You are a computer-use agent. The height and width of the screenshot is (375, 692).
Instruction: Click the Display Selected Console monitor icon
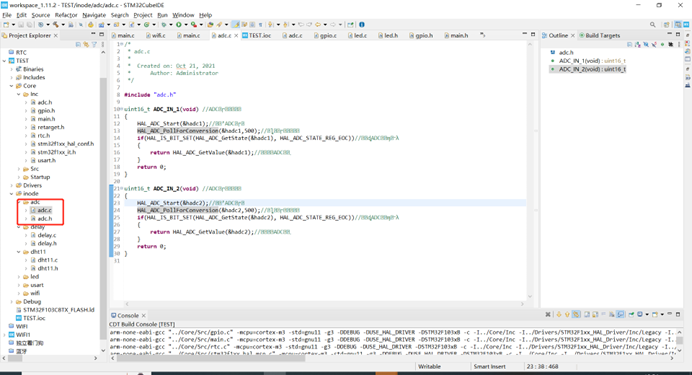pos(640,314)
